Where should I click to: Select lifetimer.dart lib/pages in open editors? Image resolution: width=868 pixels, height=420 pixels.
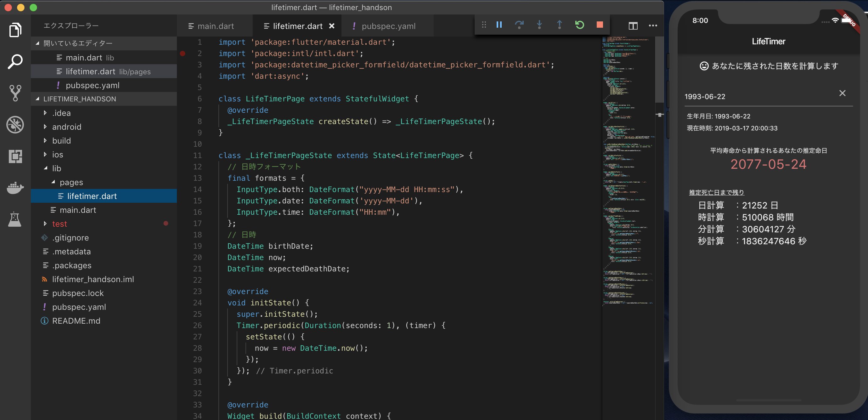(x=104, y=71)
